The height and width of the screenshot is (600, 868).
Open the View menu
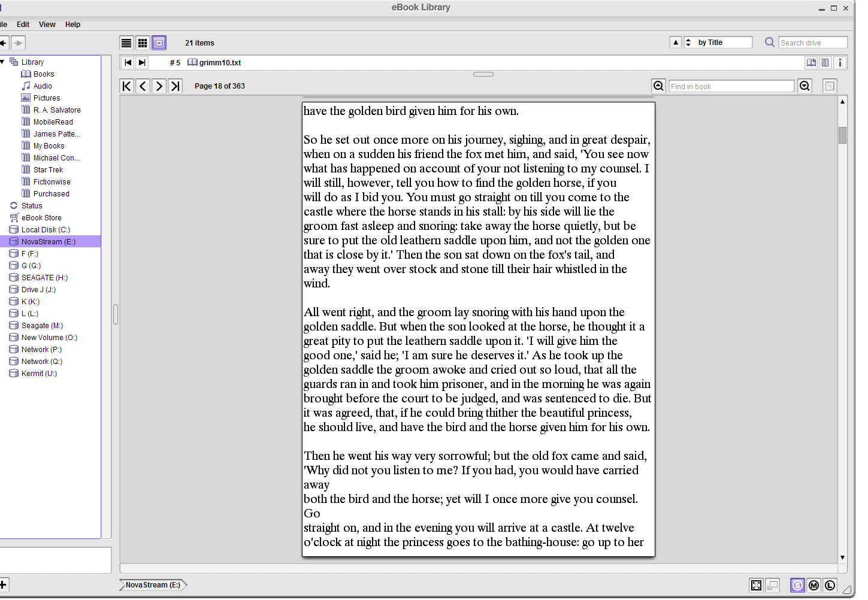(x=47, y=25)
